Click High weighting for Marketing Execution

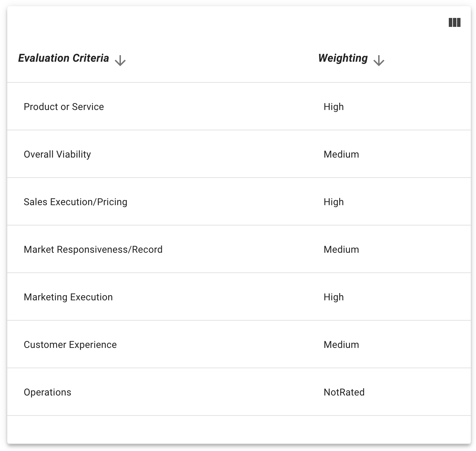[x=333, y=297]
